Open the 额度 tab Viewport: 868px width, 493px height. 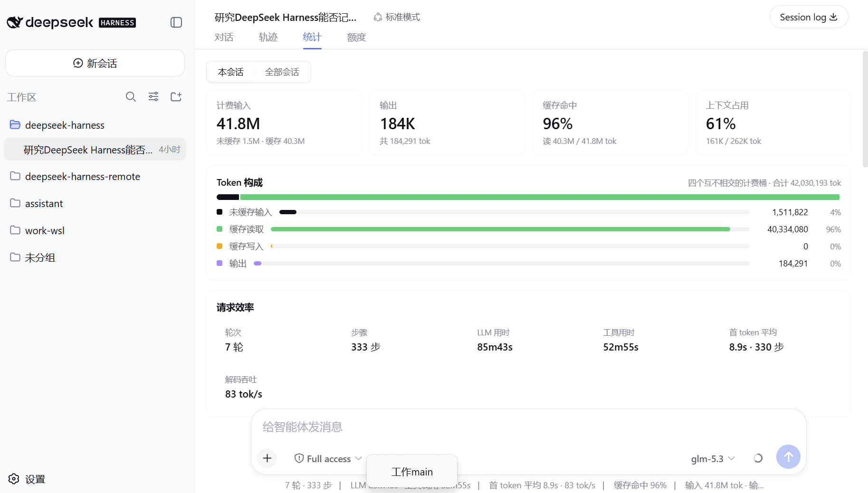356,37
